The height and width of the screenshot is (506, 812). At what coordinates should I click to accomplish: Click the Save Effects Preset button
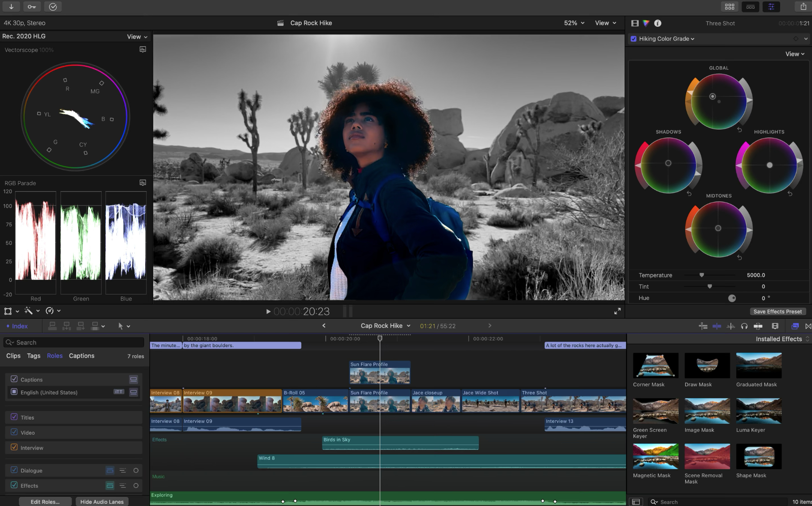pyautogui.click(x=777, y=311)
